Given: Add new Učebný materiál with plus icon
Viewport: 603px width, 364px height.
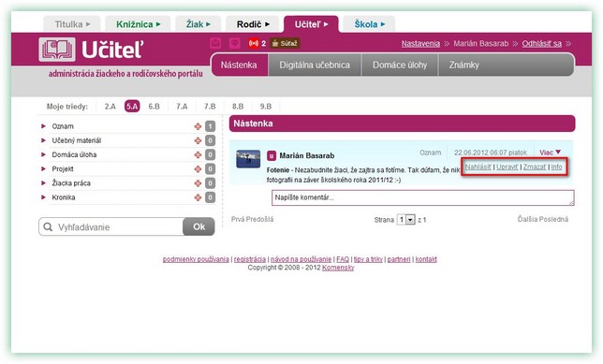Looking at the screenshot, I should click(x=198, y=140).
